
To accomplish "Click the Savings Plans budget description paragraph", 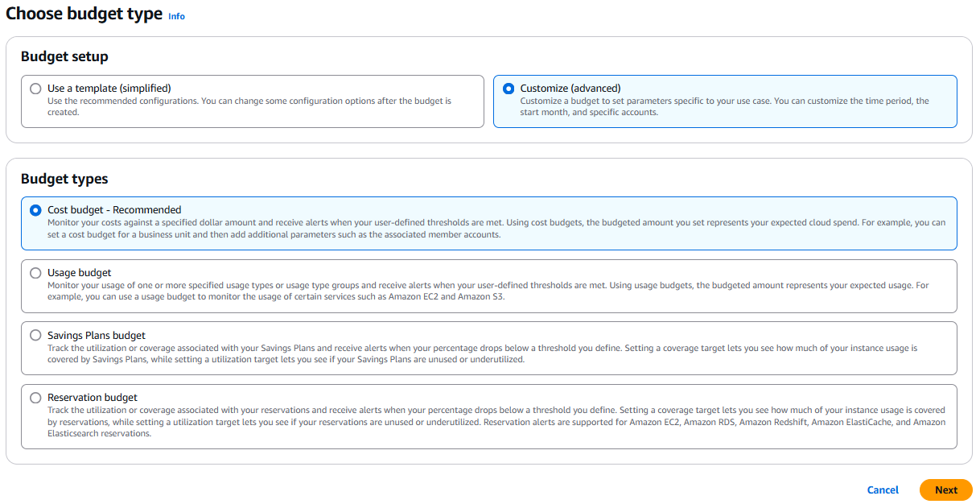I will tap(482, 353).
